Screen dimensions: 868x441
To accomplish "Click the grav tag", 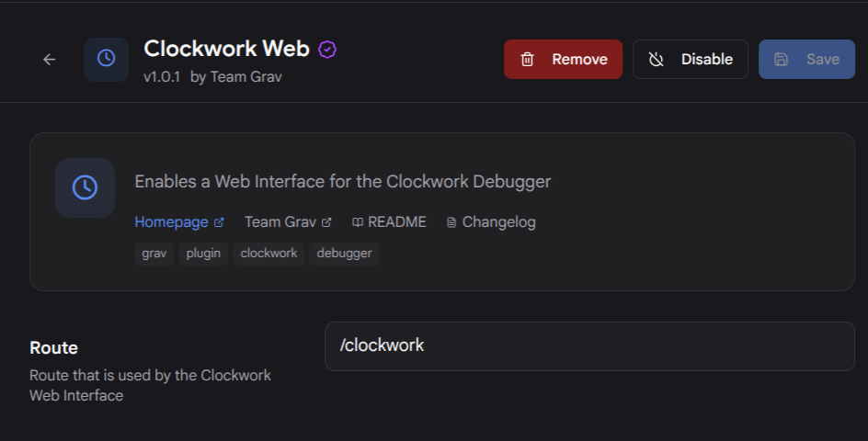I will click(154, 254).
